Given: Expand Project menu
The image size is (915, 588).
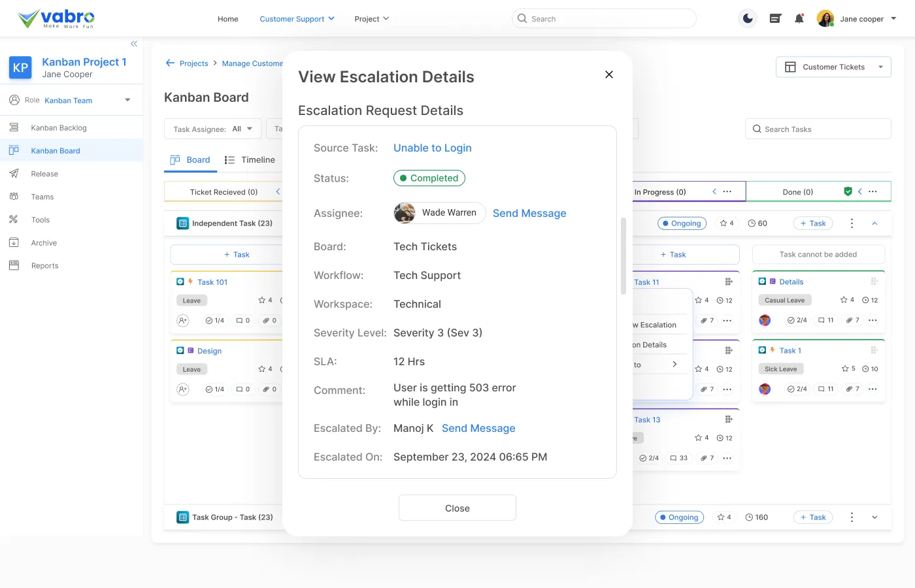Looking at the screenshot, I should 371,19.
